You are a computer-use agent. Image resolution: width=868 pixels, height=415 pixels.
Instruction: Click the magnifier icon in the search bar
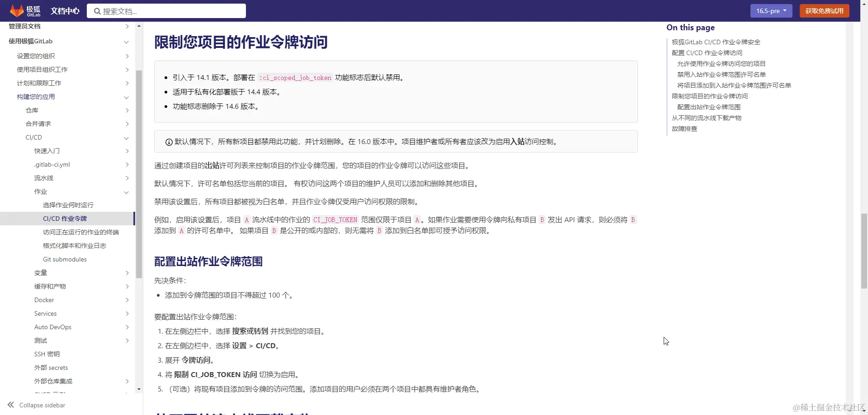click(x=96, y=10)
